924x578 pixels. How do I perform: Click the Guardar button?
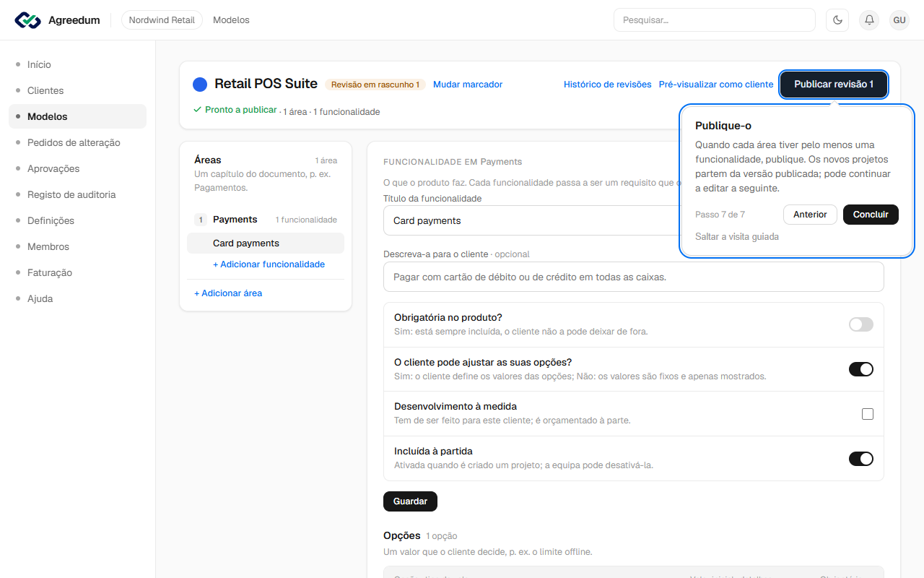pos(410,501)
